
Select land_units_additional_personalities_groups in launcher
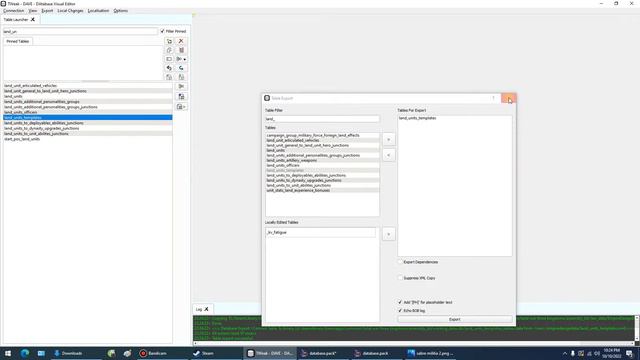point(88,102)
